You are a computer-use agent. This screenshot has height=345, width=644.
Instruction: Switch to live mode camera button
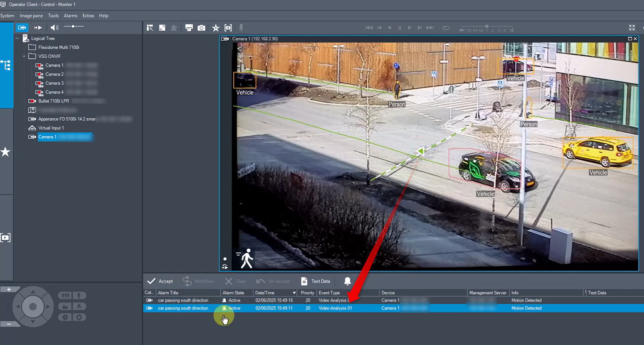tap(22, 27)
